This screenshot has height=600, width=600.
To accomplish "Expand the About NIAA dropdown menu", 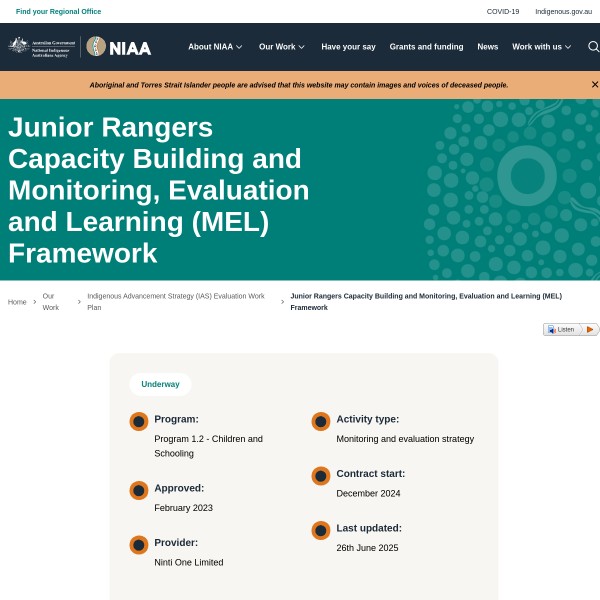I will click(215, 47).
